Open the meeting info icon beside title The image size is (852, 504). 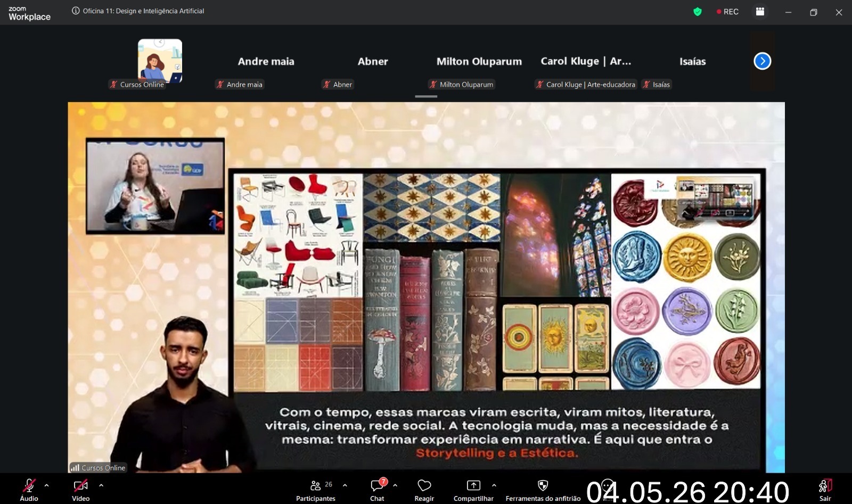point(76,11)
